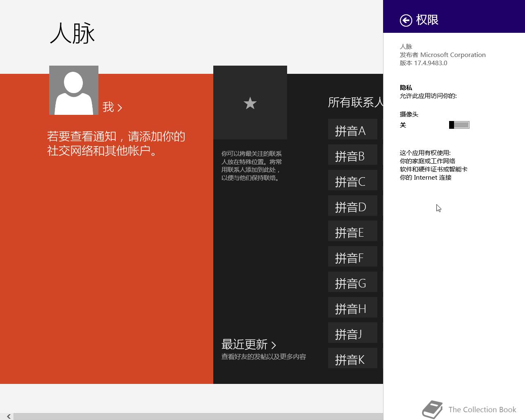The height and width of the screenshot is (420, 525).
Task: Click the 你的家庭或工作网络 text
Action: tap(427, 161)
